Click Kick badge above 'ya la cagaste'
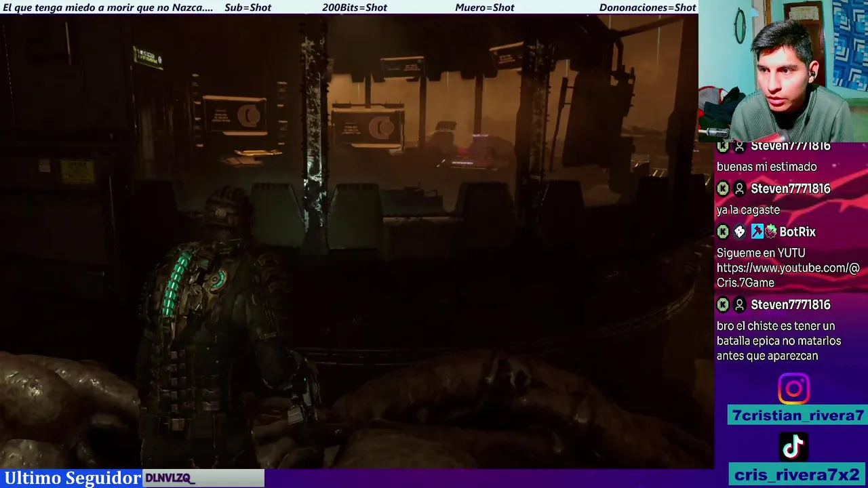This screenshot has width=868, height=488. [x=723, y=188]
